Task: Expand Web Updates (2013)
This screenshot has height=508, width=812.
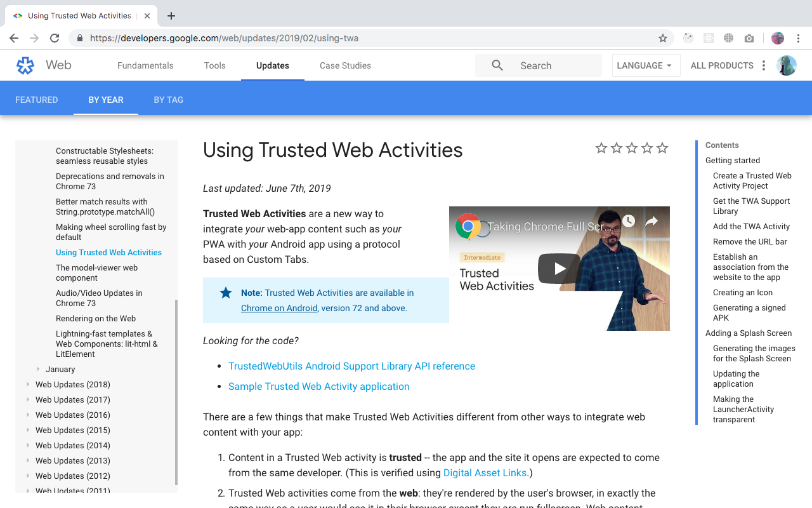Action: [28, 460]
